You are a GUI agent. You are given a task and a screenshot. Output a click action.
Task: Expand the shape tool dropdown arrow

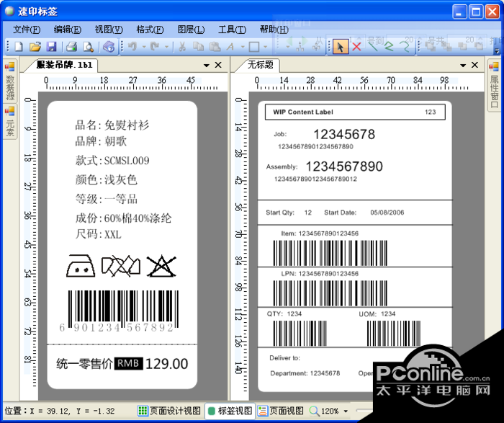pyautogui.click(x=265, y=47)
